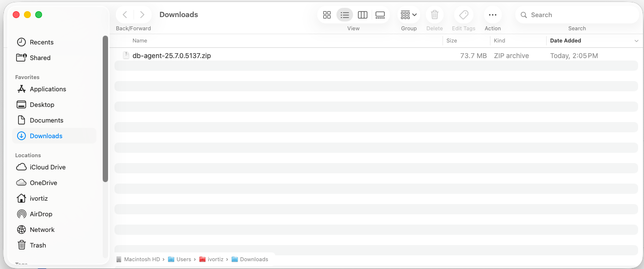Image resolution: width=644 pixels, height=269 pixels.
Task: Sort by the Name column header
Action: [140, 41]
